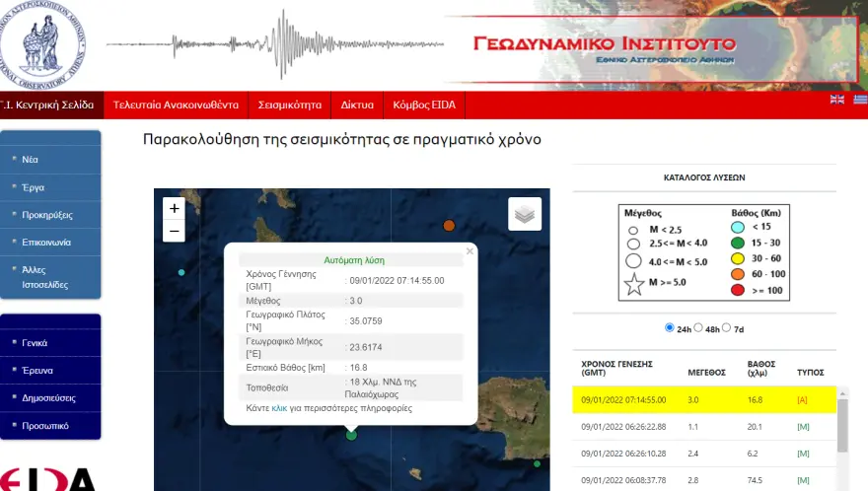868x491 pixels.
Task: Open the map layers selector
Action: 525,214
